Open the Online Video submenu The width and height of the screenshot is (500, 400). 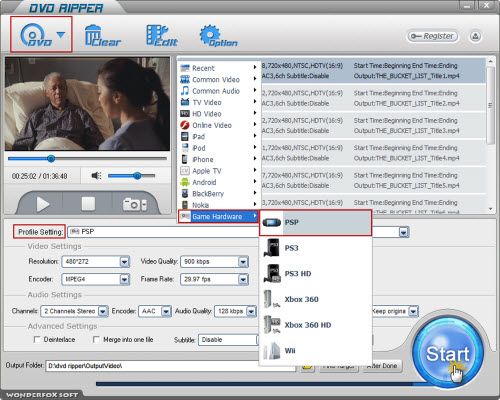(218, 125)
